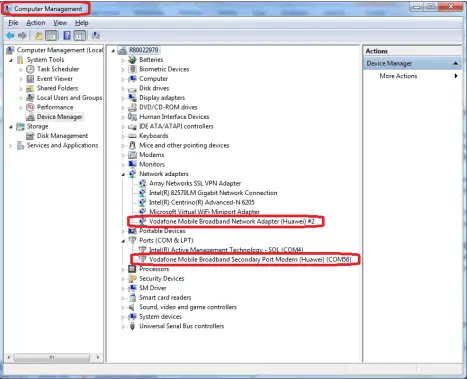
Task: Select Intel(R) Centrino(R) Advanced-N 6205
Action: tap(202, 202)
